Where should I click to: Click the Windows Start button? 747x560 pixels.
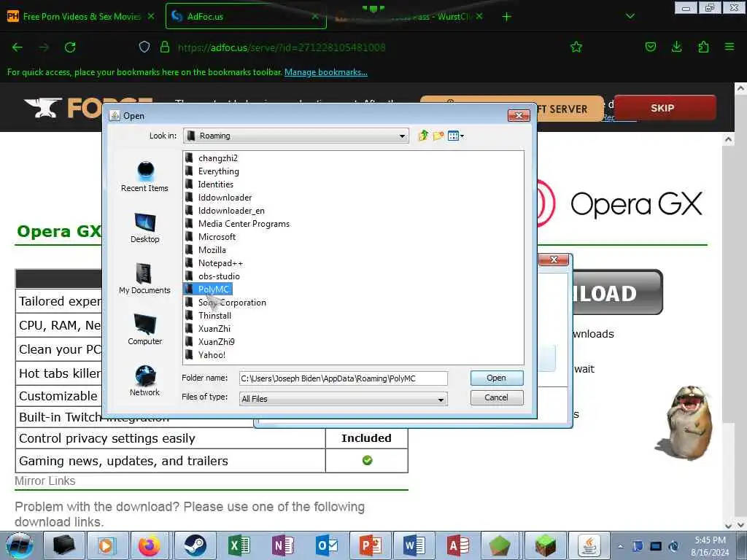pyautogui.click(x=20, y=545)
